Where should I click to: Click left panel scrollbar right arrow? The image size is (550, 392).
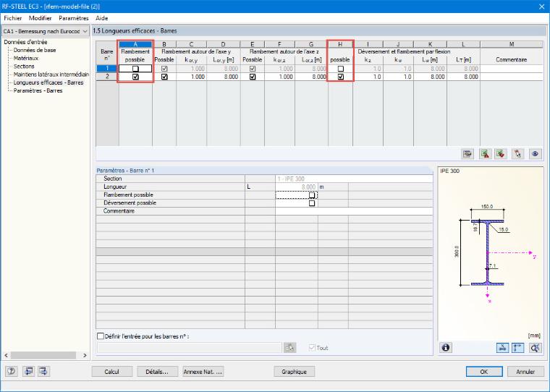pos(85,355)
